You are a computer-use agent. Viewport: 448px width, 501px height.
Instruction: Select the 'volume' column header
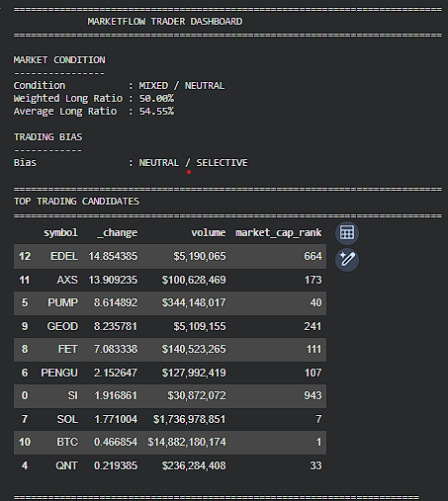pyautogui.click(x=209, y=232)
